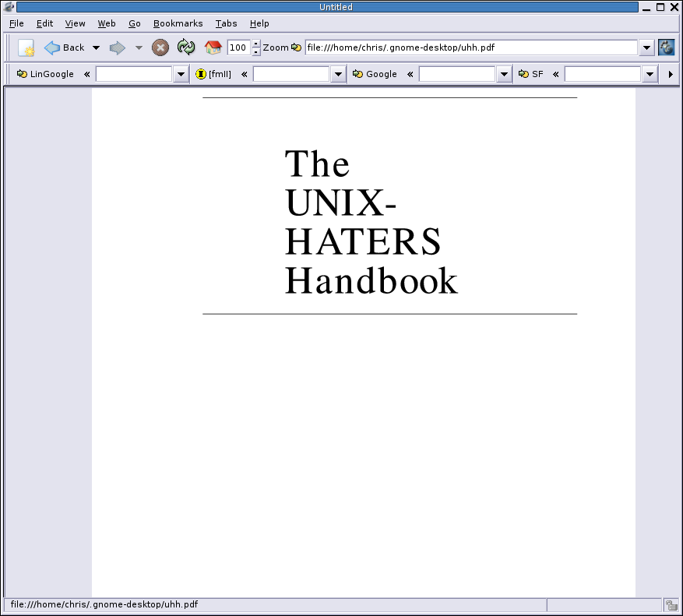Increase zoom level with the up stepper
This screenshot has width=683, height=616.
pyautogui.click(x=256, y=44)
